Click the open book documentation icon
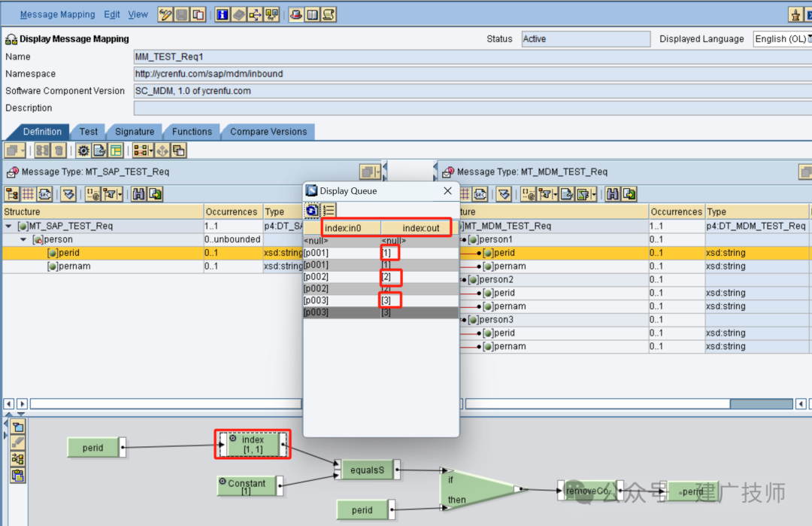This screenshot has height=526, width=812. pyautogui.click(x=313, y=14)
